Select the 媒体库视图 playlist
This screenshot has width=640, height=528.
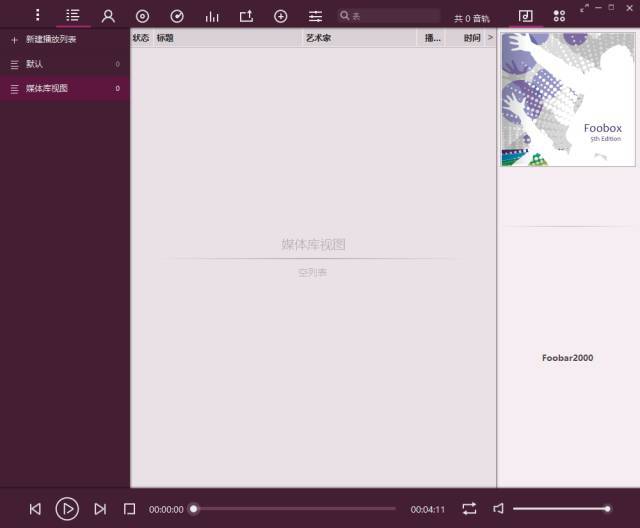click(65, 88)
